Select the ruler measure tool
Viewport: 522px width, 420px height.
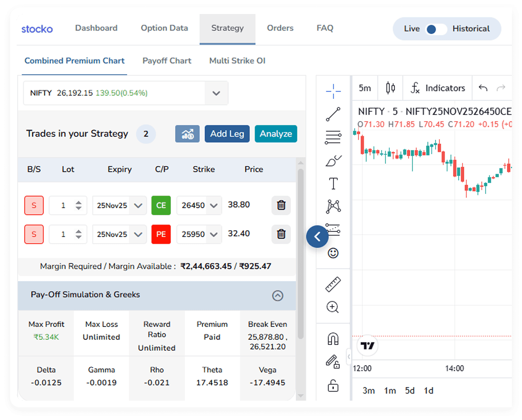click(x=333, y=284)
